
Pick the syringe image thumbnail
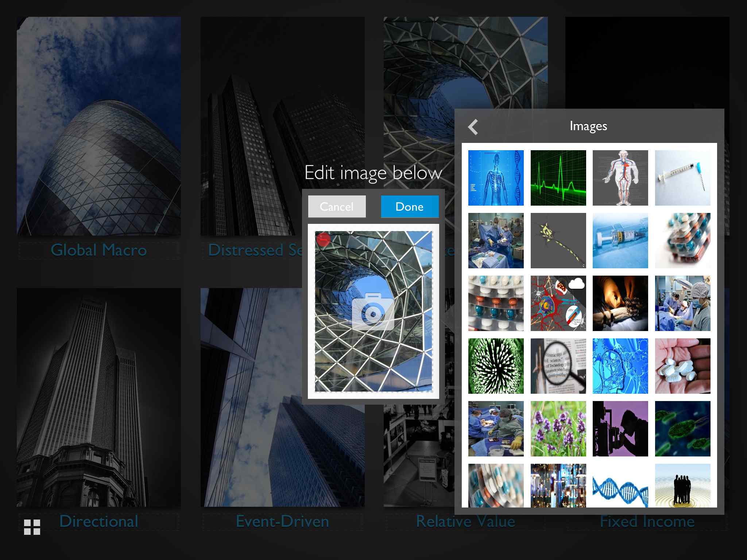[682, 178]
